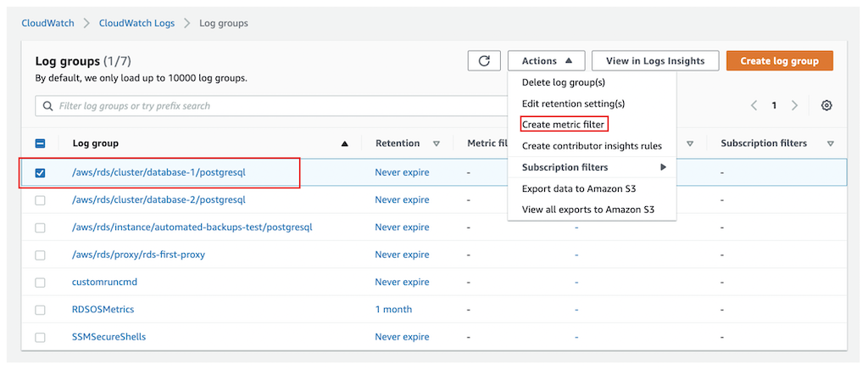Select View all exports to Amazon S3
868x370 pixels.
point(588,210)
